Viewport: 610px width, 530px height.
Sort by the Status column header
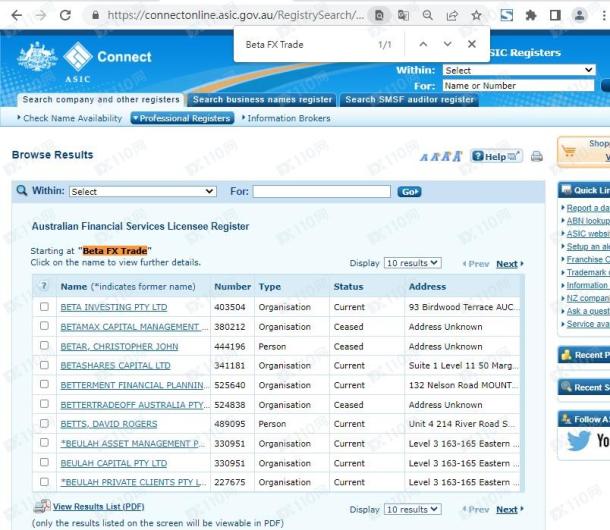(349, 286)
